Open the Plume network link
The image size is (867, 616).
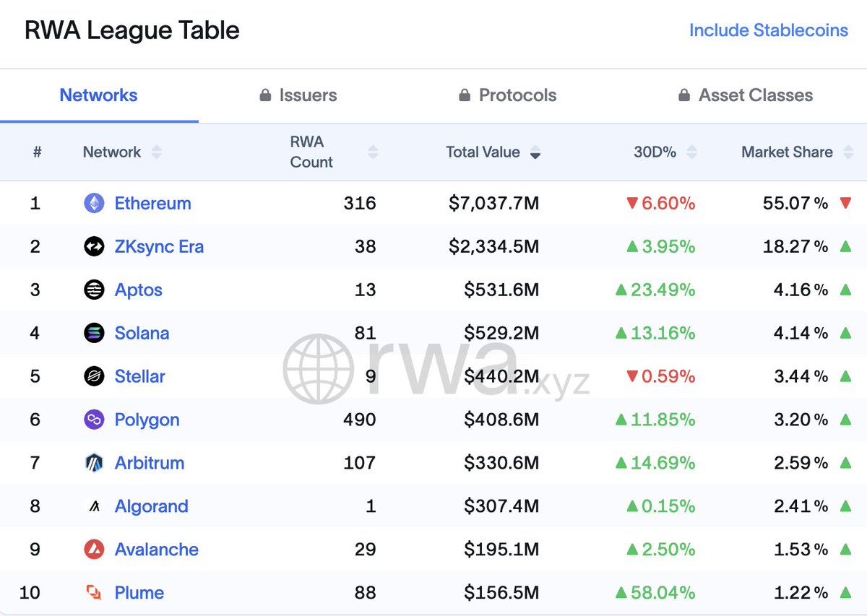(x=139, y=593)
